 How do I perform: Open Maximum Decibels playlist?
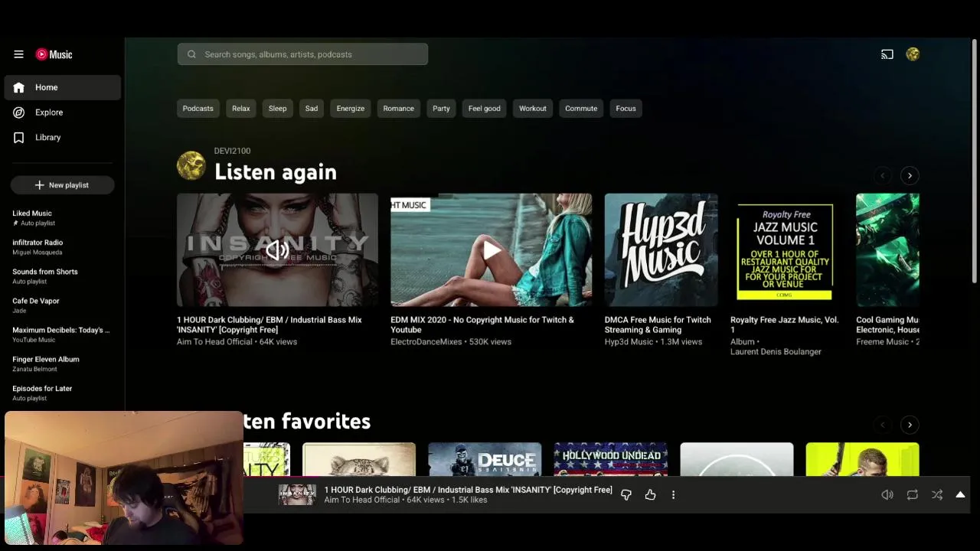61,334
